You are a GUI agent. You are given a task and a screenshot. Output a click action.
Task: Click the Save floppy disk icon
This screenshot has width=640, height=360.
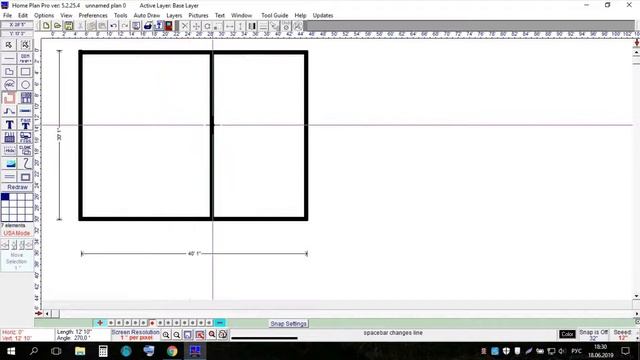coord(69,26)
